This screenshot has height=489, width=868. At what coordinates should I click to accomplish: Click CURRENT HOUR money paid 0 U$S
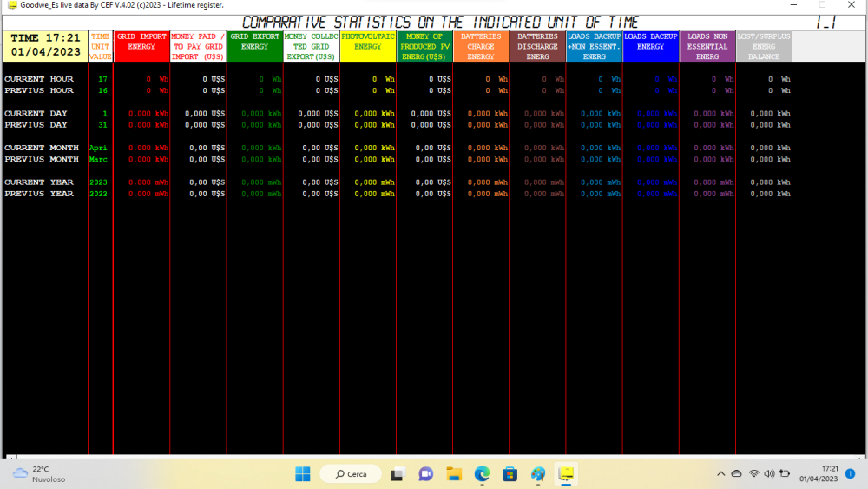point(214,79)
